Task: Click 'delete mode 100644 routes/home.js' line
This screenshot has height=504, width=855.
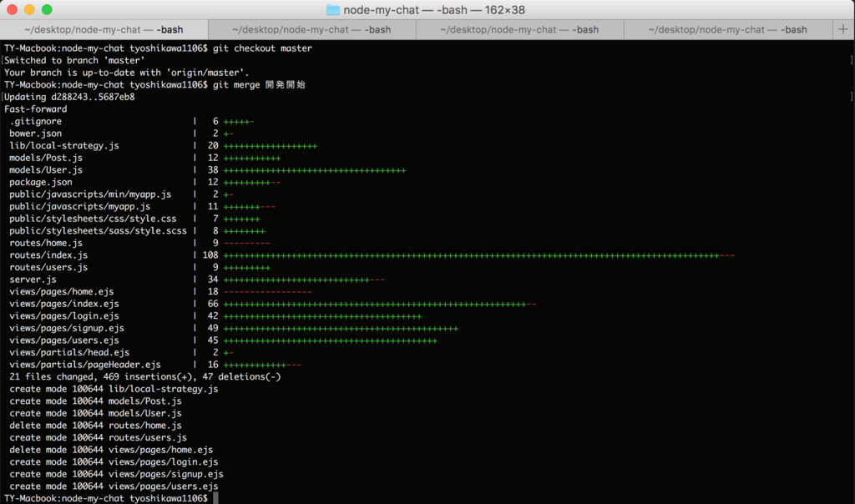Action: (95, 426)
